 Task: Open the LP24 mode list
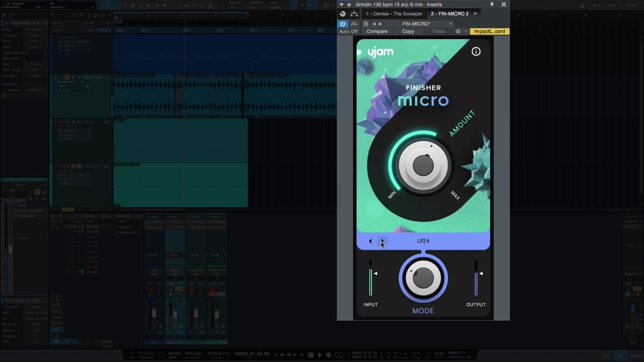pyautogui.click(x=423, y=241)
